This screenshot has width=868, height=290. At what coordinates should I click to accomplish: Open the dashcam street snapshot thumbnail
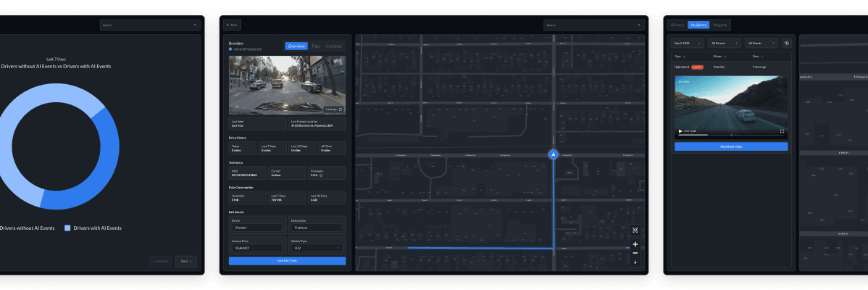click(287, 85)
